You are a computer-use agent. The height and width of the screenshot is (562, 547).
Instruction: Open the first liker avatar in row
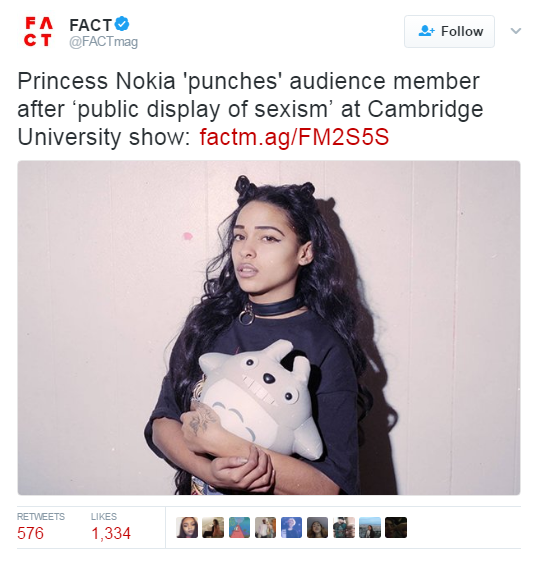tap(187, 527)
